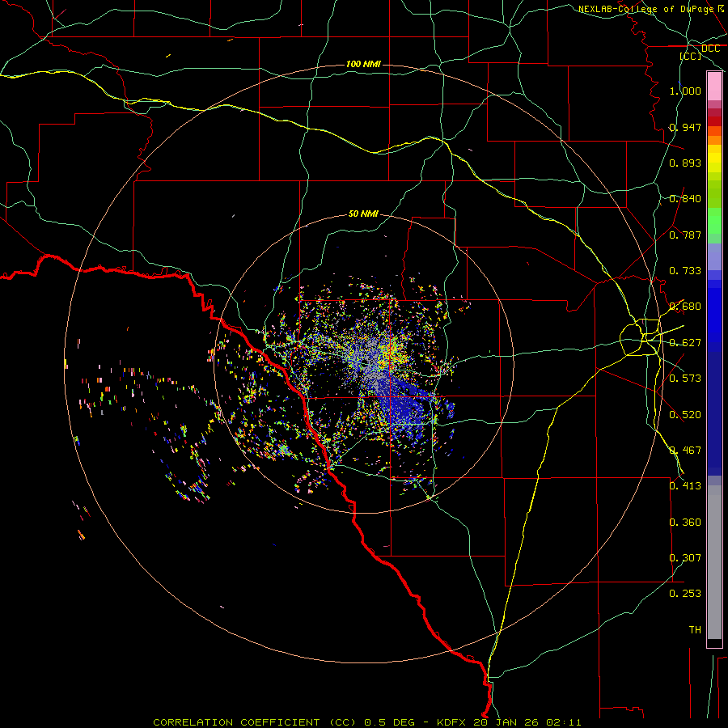Click the 1.000 value on color scale
728x728 pixels.
(x=685, y=91)
